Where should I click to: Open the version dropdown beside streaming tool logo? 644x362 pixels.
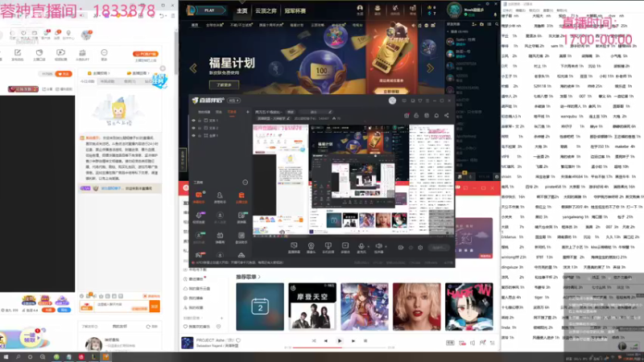(x=234, y=101)
